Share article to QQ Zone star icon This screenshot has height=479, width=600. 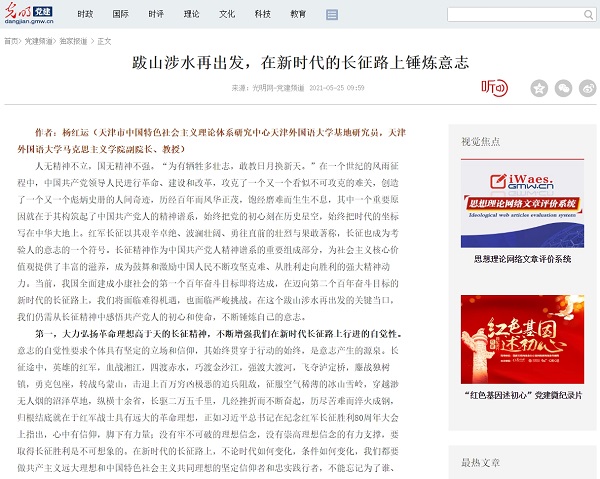click(x=537, y=88)
